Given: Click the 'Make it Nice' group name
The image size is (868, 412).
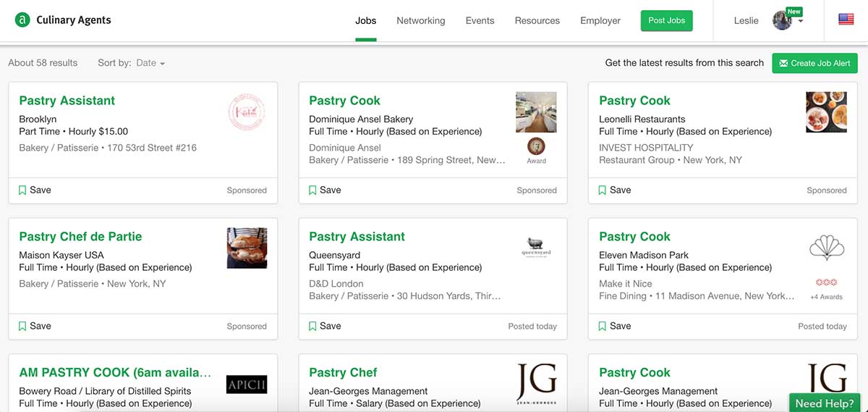Looking at the screenshot, I should [626, 284].
